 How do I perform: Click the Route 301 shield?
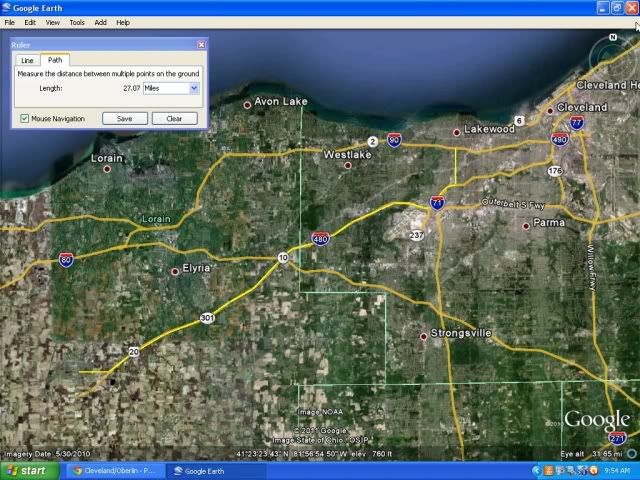click(x=207, y=318)
